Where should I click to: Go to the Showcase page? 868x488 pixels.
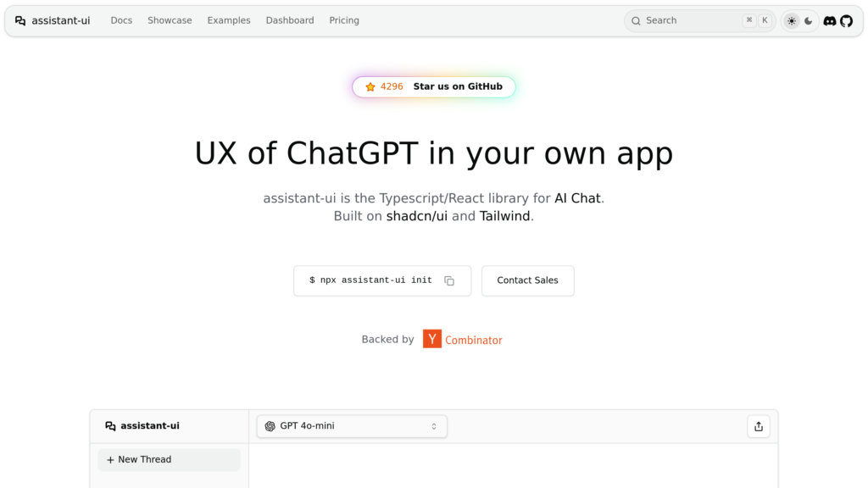pos(170,20)
